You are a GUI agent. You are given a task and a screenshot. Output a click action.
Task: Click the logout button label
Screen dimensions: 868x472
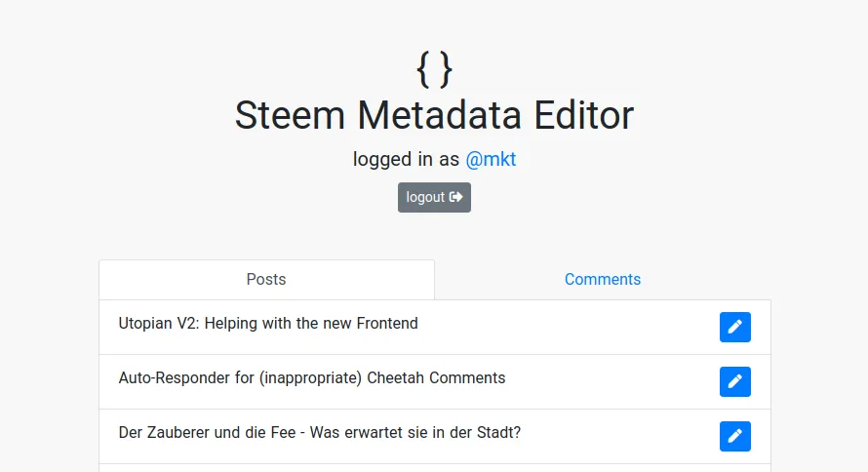pos(425,198)
